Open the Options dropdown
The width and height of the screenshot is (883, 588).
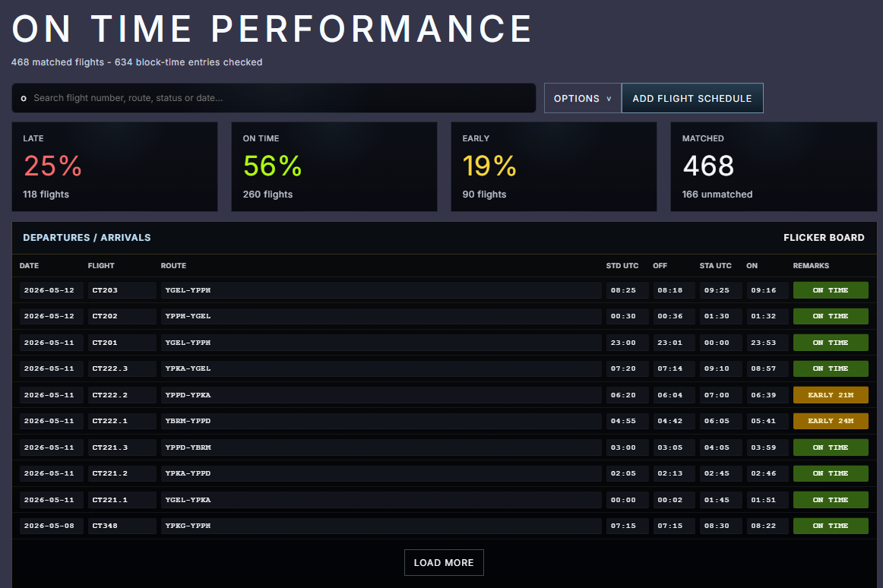click(x=582, y=98)
